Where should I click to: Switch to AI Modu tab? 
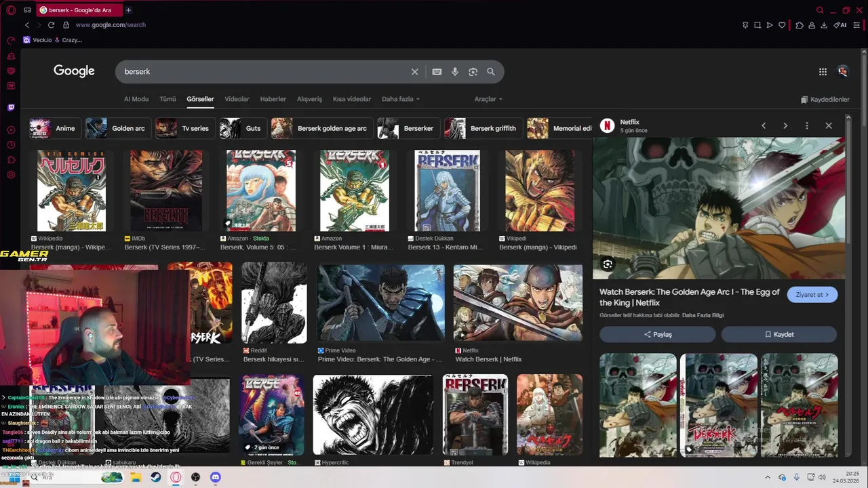(x=136, y=99)
